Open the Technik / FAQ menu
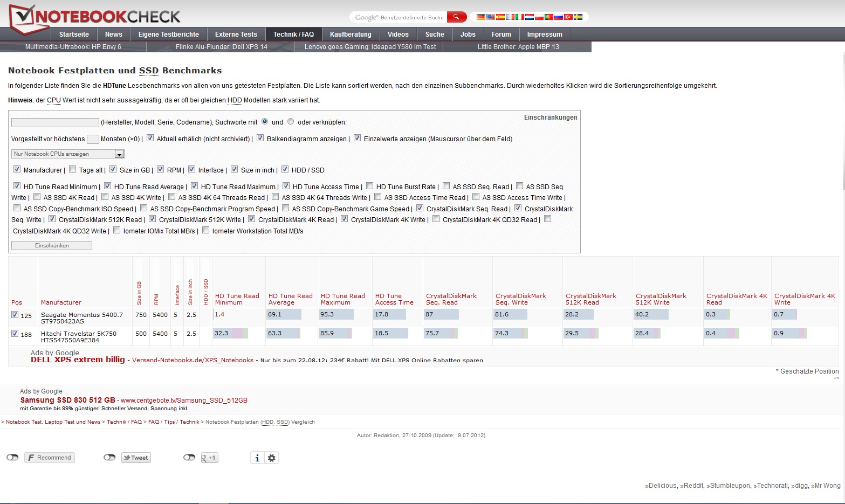 click(293, 34)
